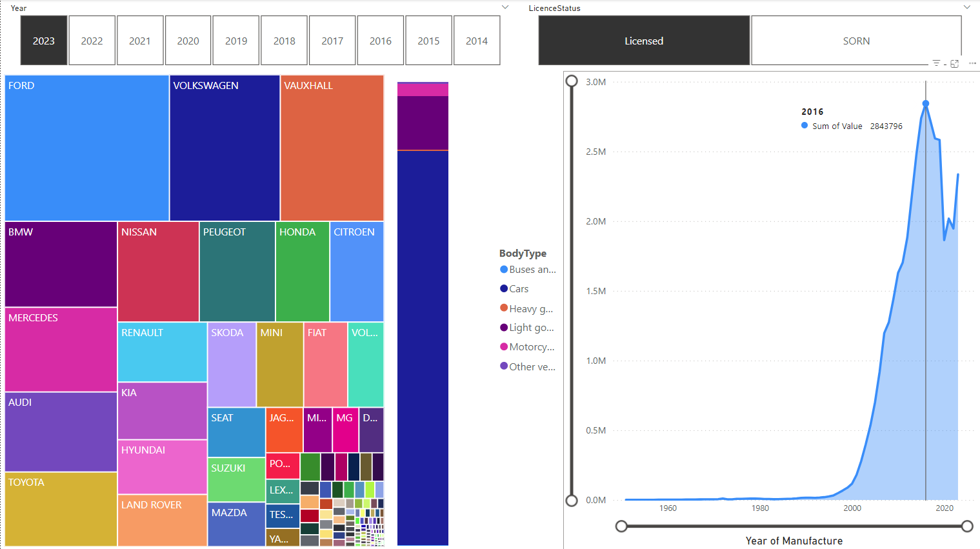The image size is (980, 549).
Task: Select the MINI treemap tile
Action: click(280, 364)
